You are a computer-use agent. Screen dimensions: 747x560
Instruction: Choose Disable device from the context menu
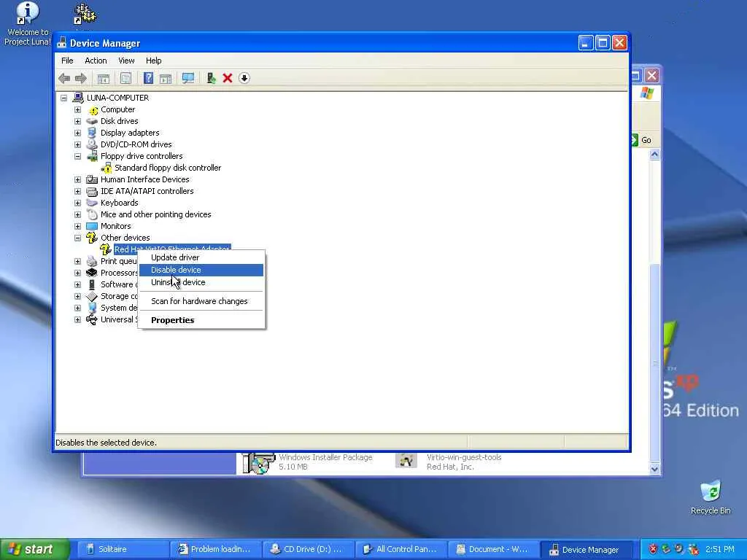click(201, 270)
